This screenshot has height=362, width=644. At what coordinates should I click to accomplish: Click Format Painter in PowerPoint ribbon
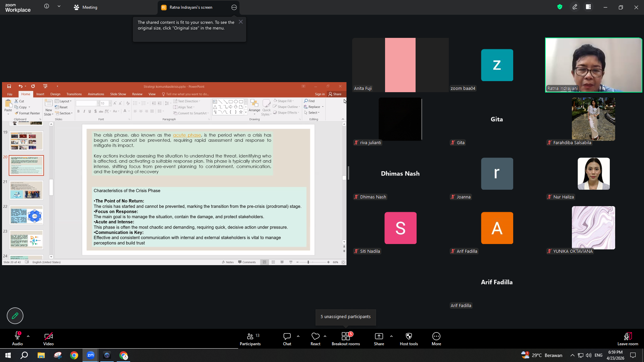(x=27, y=113)
